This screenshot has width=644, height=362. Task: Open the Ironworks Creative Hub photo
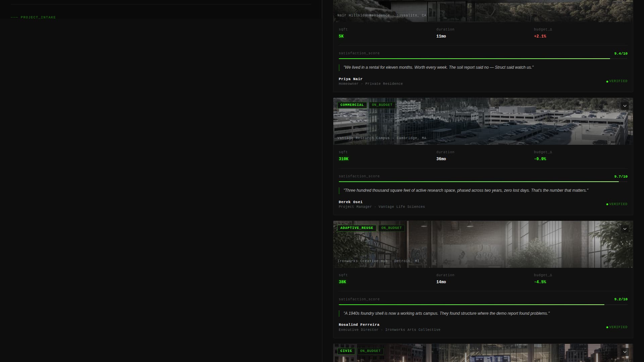pos(483,244)
